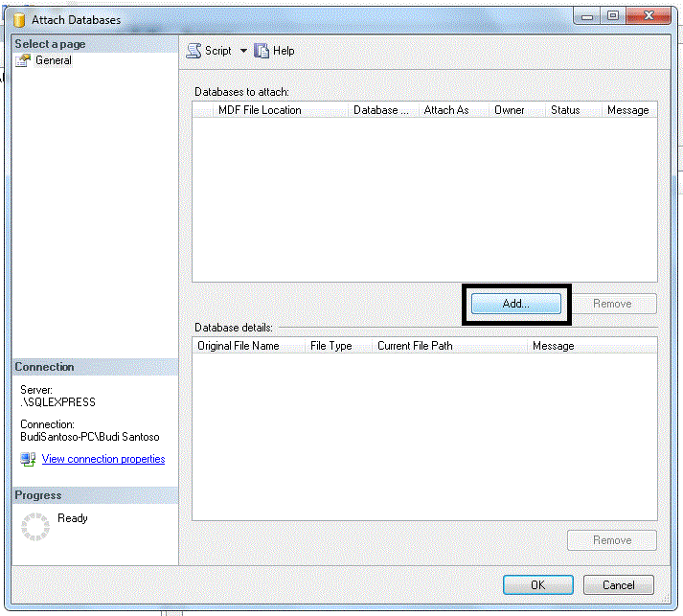Click the File Type column header
The image size is (683, 616).
coord(331,346)
